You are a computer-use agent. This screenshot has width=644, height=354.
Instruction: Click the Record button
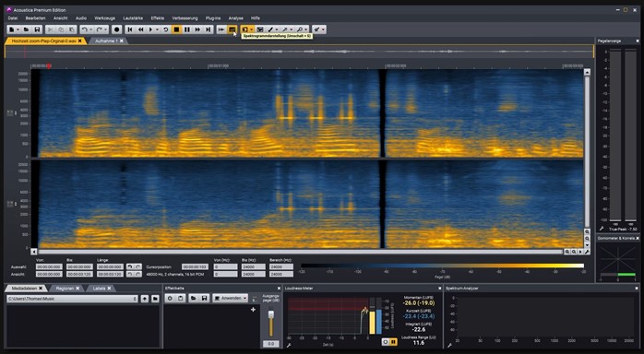coord(116,29)
